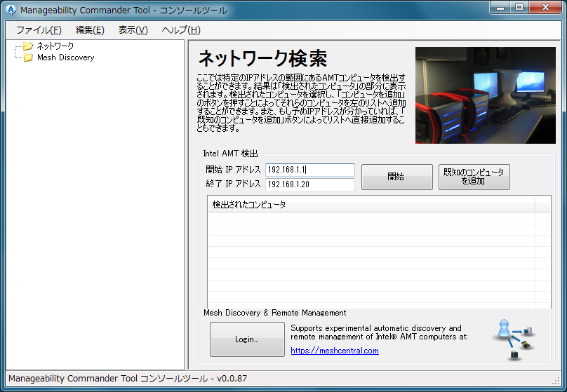Viewport: 567px width, 392px height.
Task: Open the ファイル(F) menu
Action: (x=39, y=30)
